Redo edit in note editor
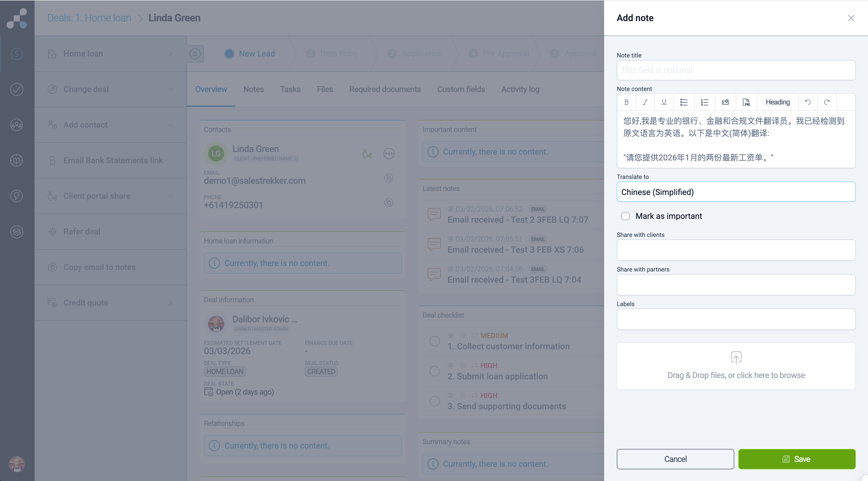 827,102
